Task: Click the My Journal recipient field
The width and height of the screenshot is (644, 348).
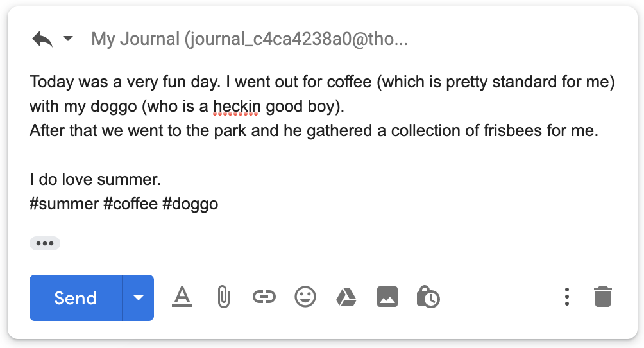Action: coord(250,39)
